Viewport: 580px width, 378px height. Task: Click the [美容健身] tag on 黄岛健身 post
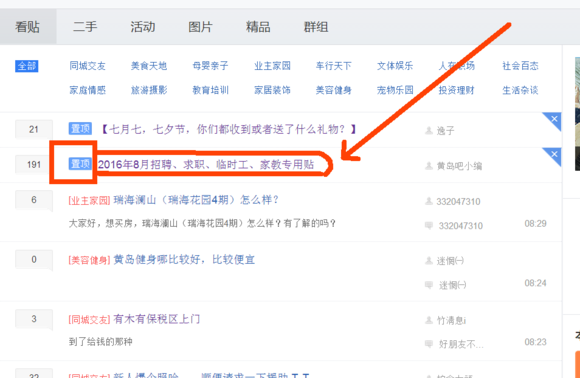tap(89, 260)
